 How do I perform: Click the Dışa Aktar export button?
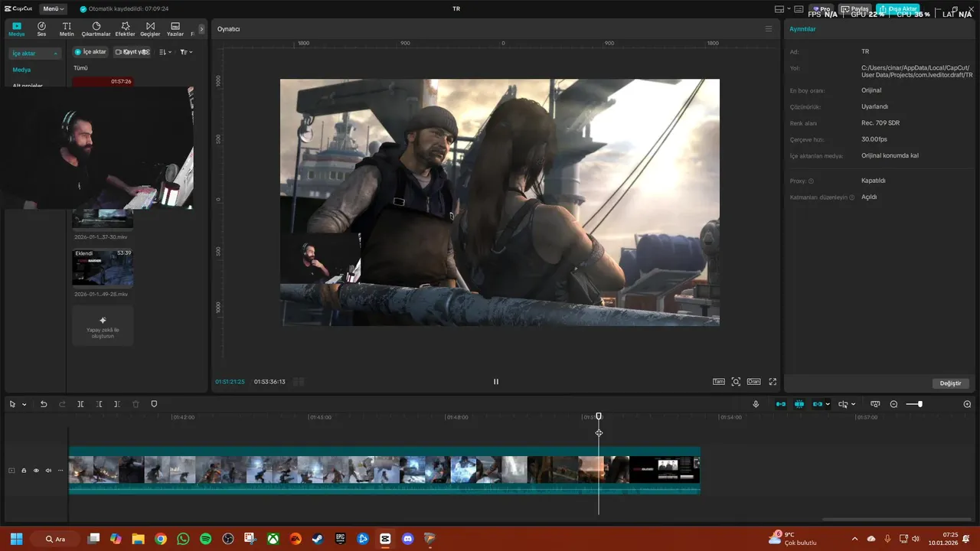click(x=898, y=8)
